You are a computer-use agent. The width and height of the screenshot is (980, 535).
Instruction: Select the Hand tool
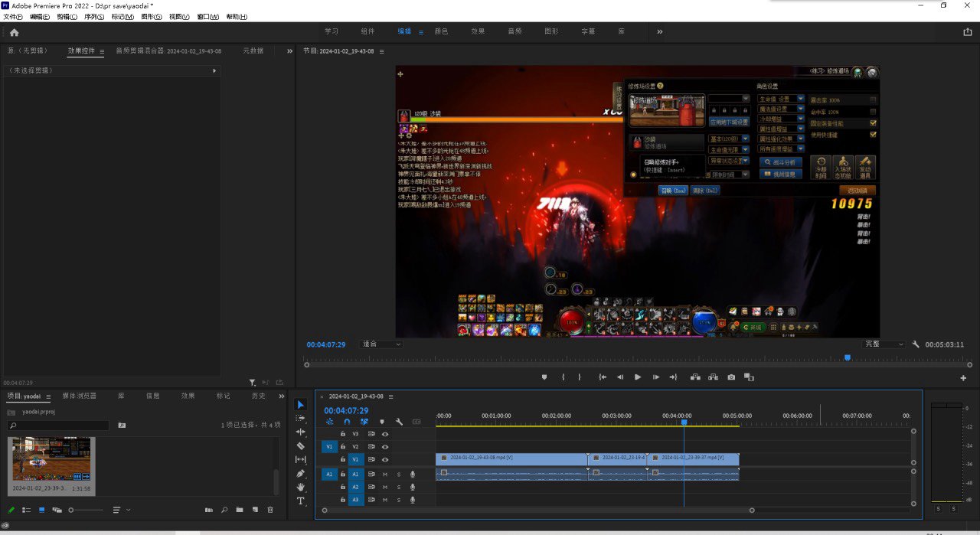click(301, 487)
